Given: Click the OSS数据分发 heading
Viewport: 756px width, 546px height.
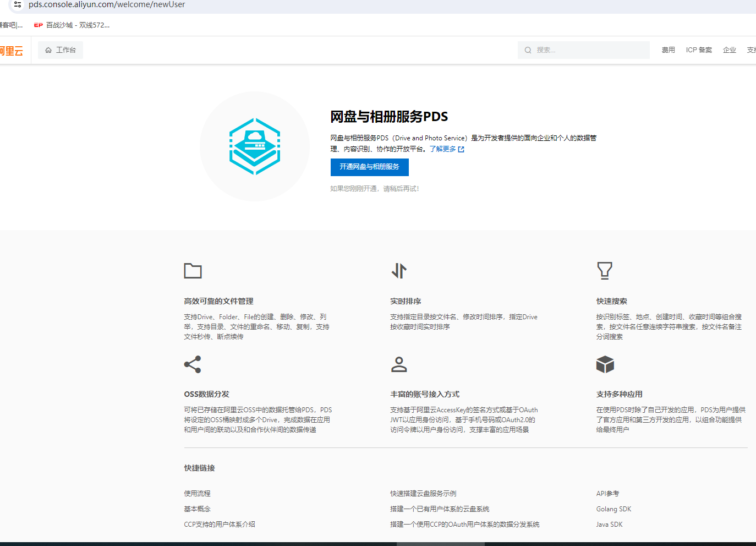Looking at the screenshot, I should point(206,395).
